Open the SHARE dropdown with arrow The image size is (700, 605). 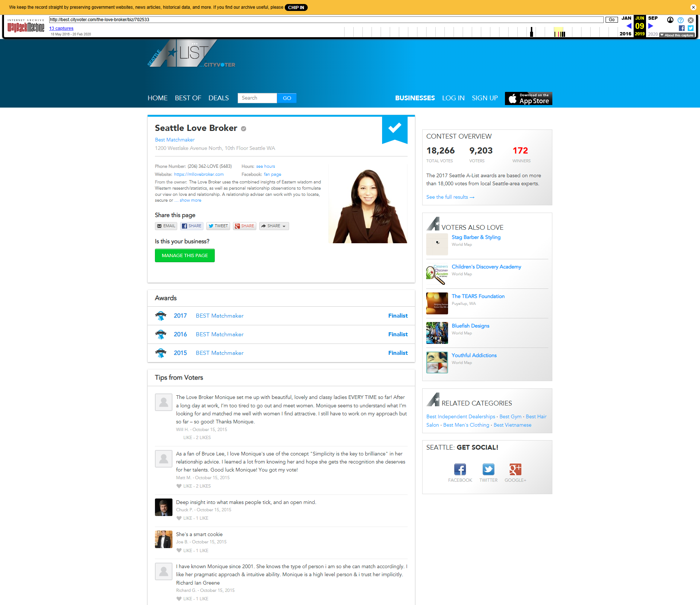tap(274, 226)
